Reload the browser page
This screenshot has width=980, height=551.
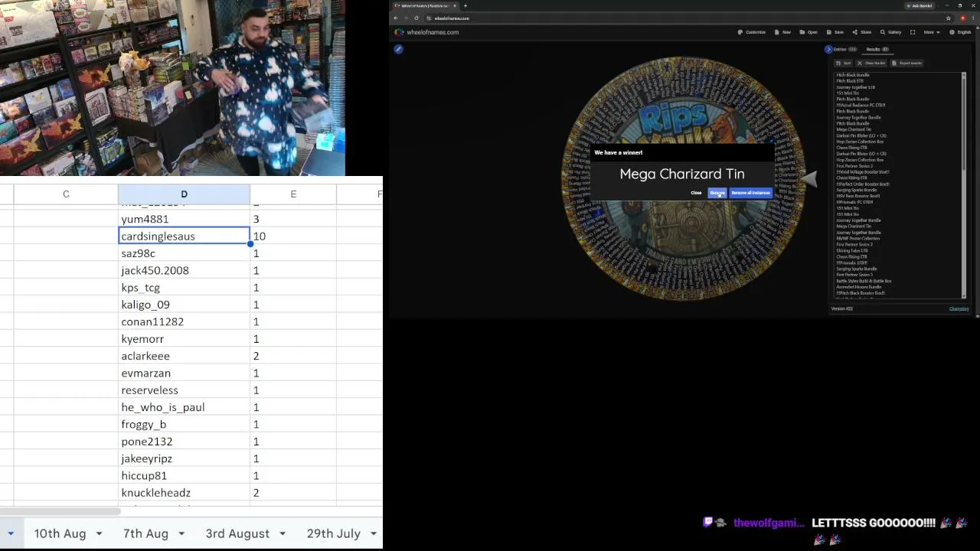click(416, 18)
